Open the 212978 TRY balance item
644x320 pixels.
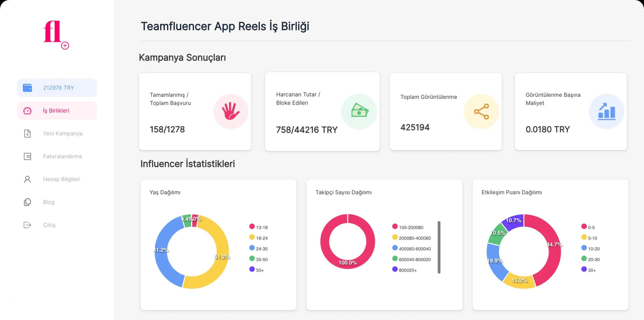coord(57,88)
